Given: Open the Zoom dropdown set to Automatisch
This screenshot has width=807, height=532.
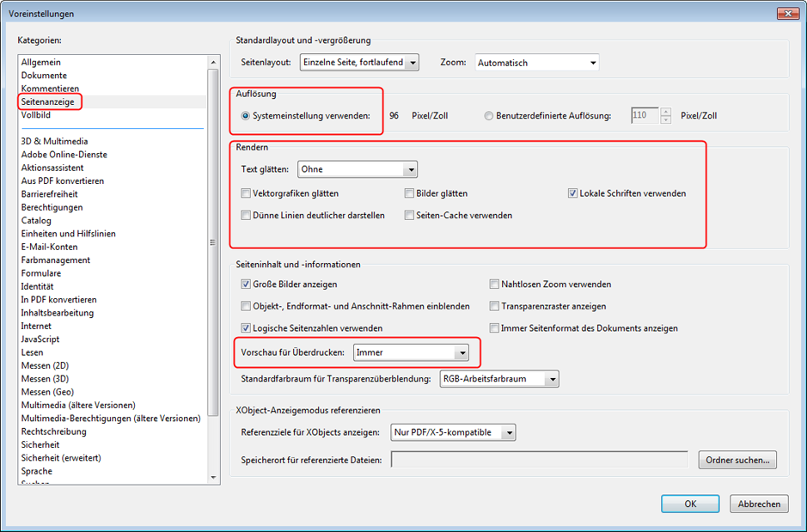Looking at the screenshot, I should (x=537, y=63).
